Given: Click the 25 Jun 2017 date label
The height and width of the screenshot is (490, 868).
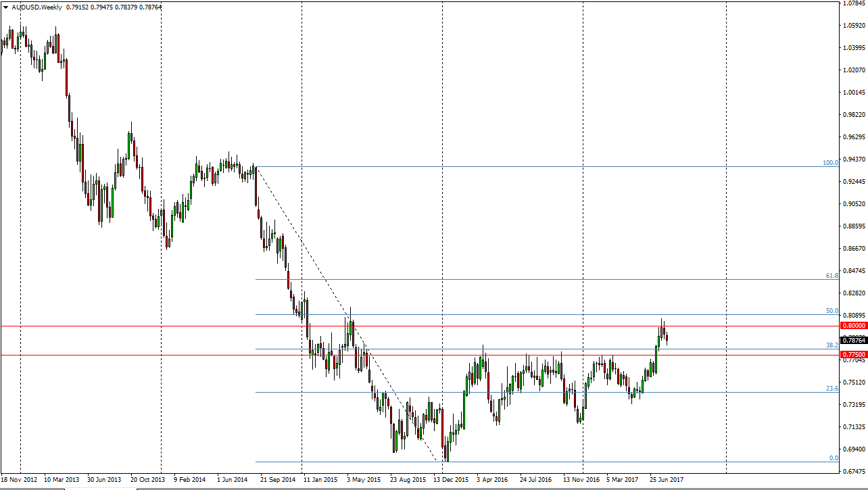Looking at the screenshot, I should [x=667, y=479].
